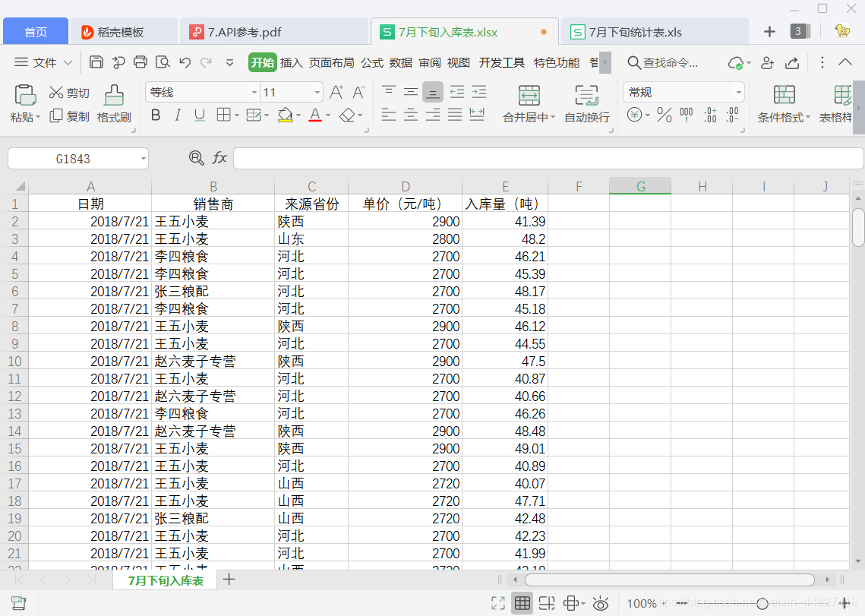Viewport: 865px width, 616px height.
Task: Open the 插入 ribbon tab
Action: click(292, 62)
